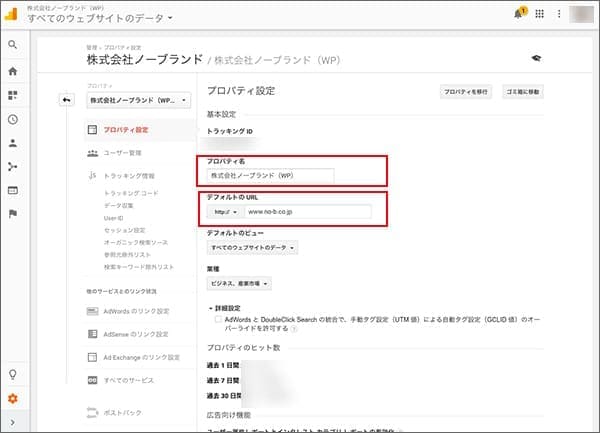Open すべてのサービス link
This screenshot has height=433, width=600.
129,380
